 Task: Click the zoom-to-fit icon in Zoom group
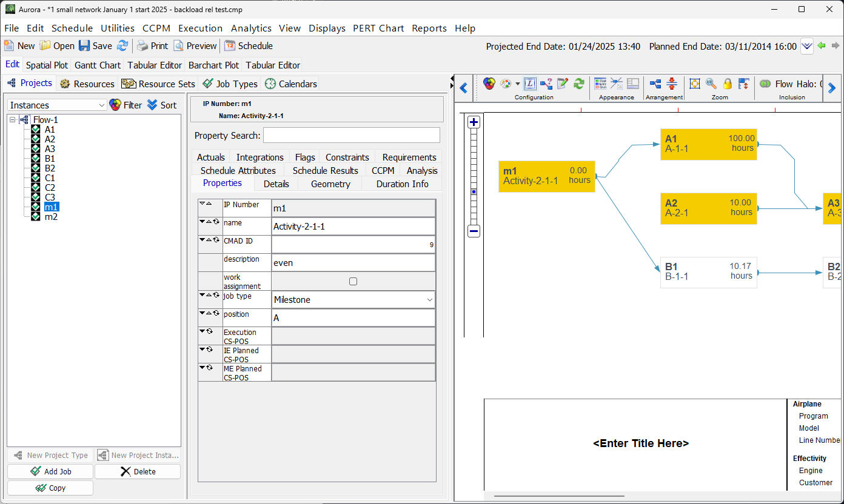coord(695,84)
